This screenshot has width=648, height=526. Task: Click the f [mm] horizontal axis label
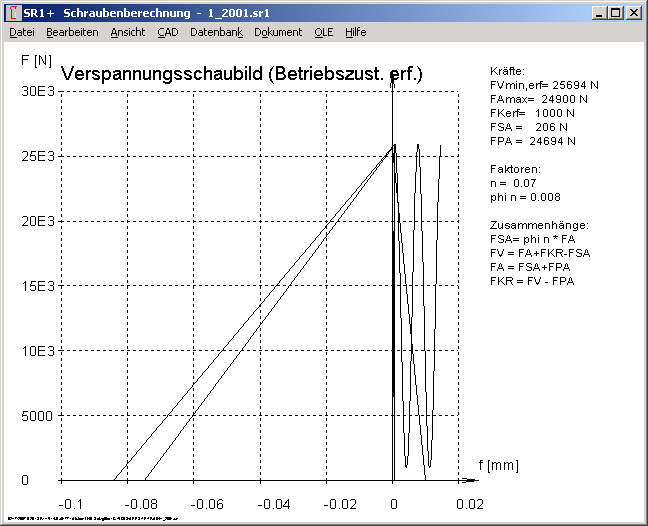[497, 465]
